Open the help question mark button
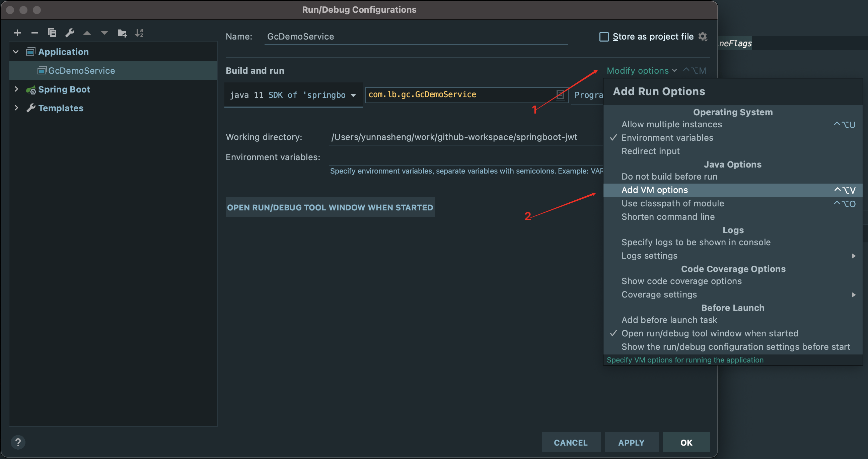 (x=18, y=442)
